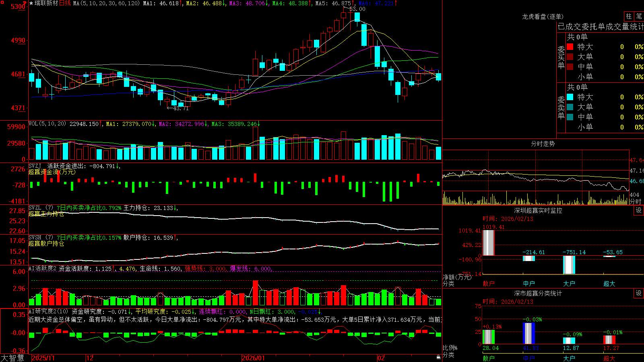Click the SVZJ indicator label
This screenshot has height=362, width=644.
35,166
